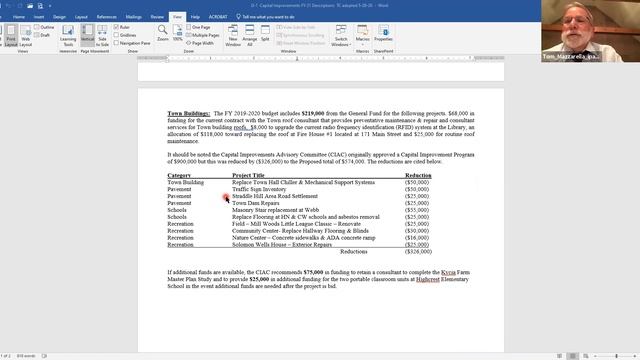Viewport: 640px width, 360px height.
Task: Choose Multiple Pages zoom
Action: coord(202,35)
